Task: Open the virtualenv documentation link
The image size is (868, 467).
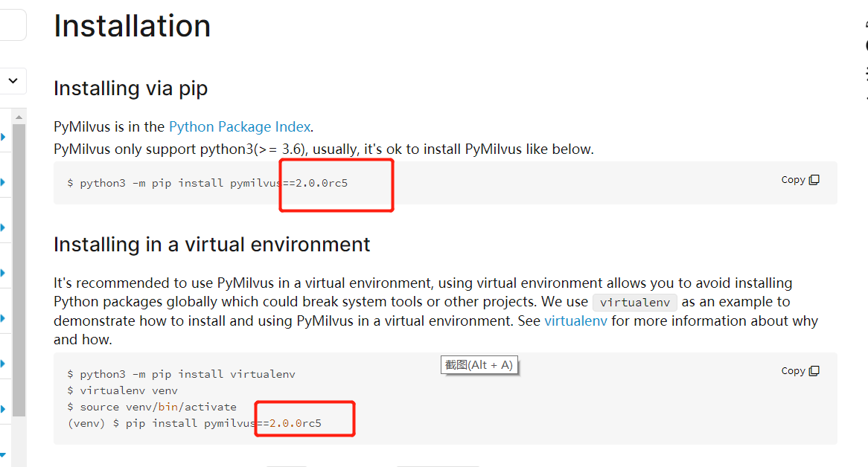Action: (576, 321)
